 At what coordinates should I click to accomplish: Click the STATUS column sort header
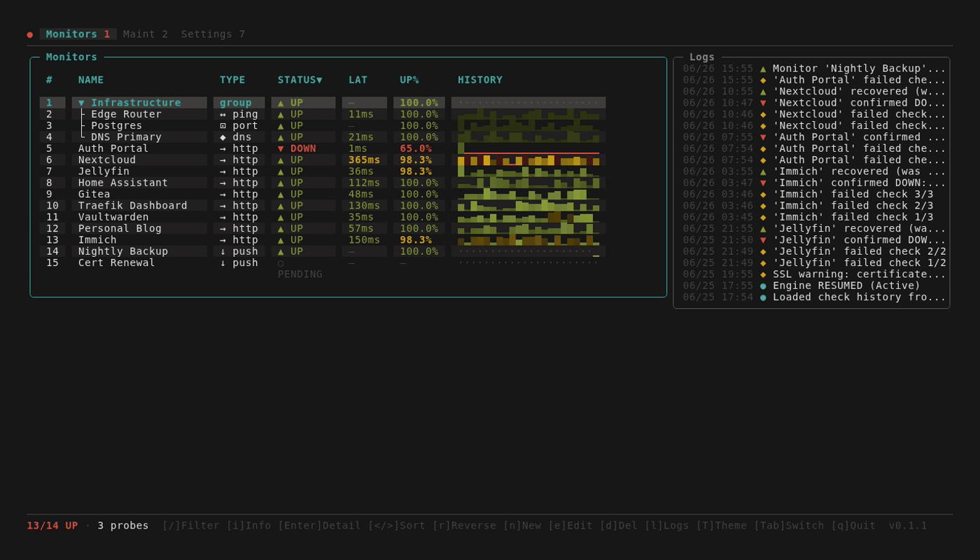tap(300, 80)
